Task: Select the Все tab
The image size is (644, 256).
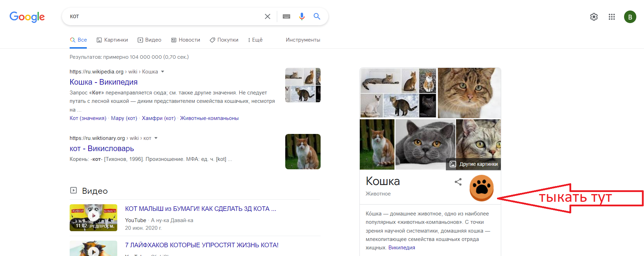Action: click(78, 40)
